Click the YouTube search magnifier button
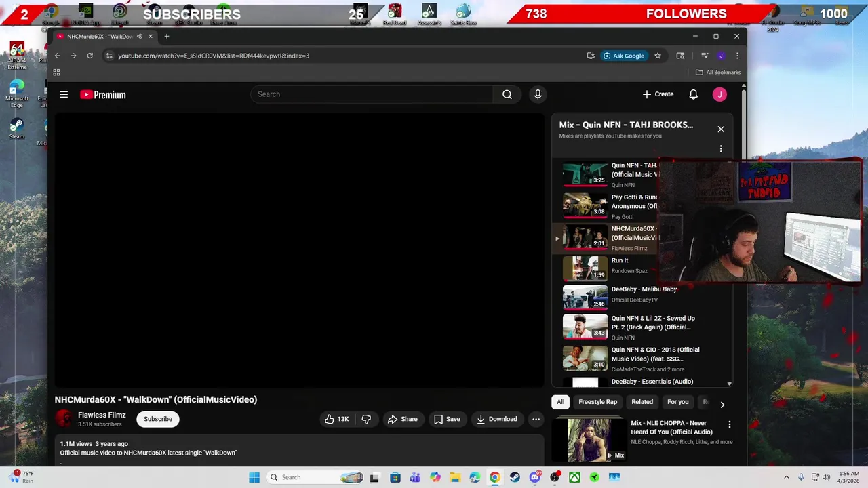 507,94
